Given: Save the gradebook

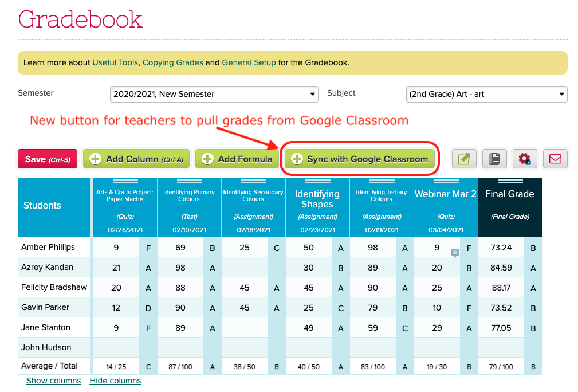Looking at the screenshot, I should tap(48, 159).
